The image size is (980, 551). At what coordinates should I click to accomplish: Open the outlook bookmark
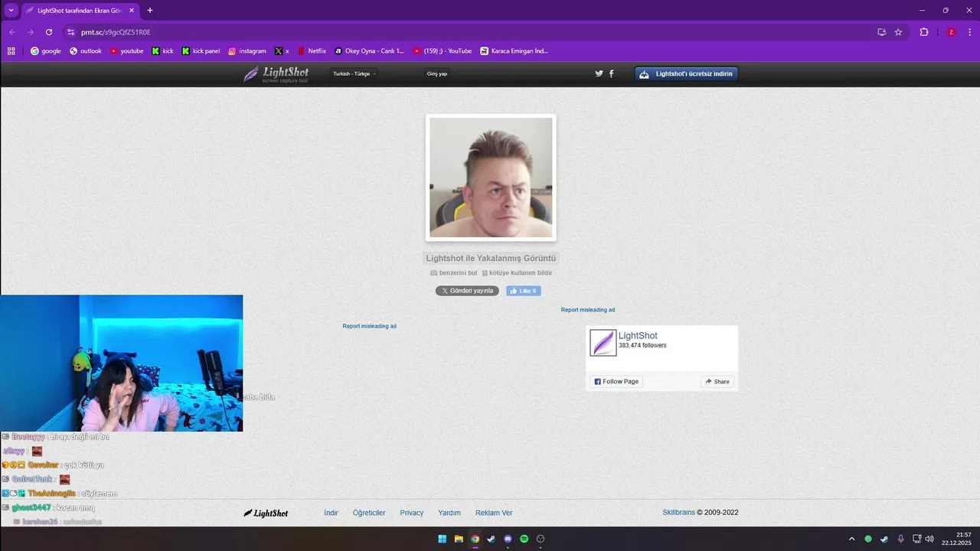(x=85, y=51)
